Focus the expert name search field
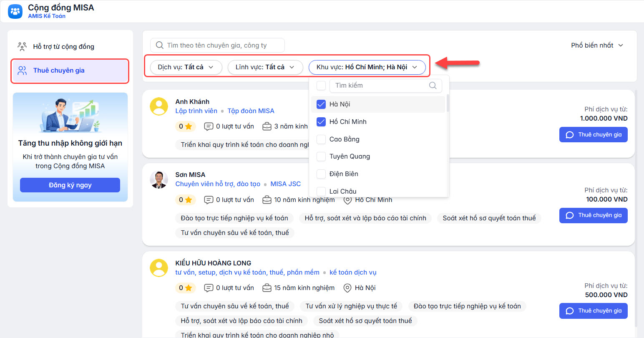Image resolution: width=644 pixels, height=338 pixels. 221,45
